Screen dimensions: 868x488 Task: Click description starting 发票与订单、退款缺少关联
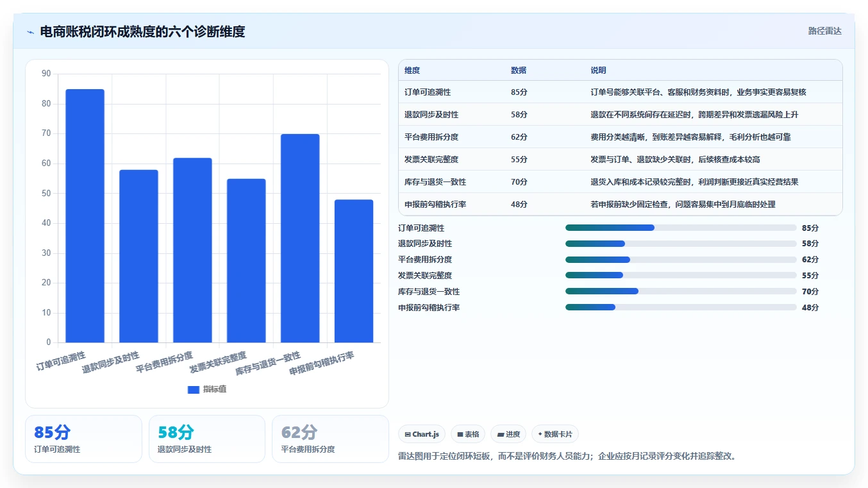click(675, 160)
